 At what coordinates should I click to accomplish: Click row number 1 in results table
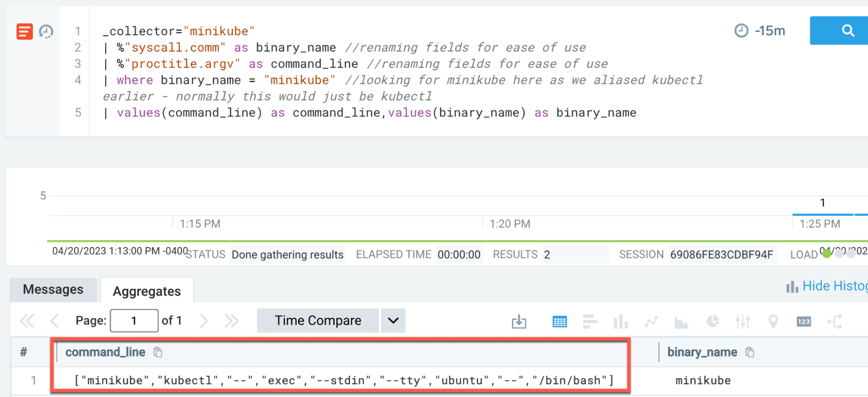33,381
